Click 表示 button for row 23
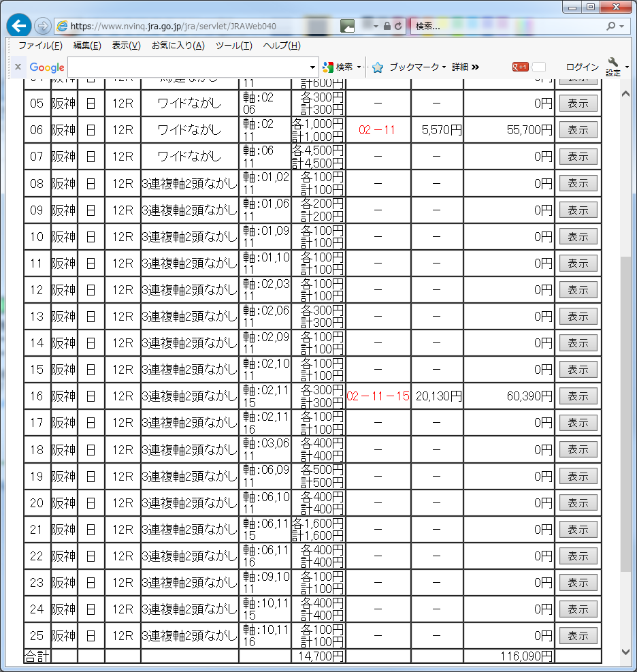Image resolution: width=637 pixels, height=672 pixels. pos(578,582)
